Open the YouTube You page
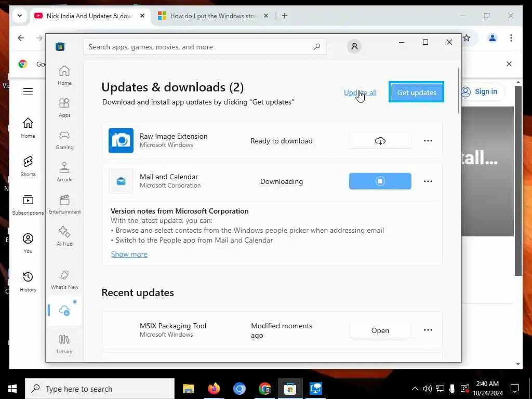Viewport: 532px width, 399px height. pos(28,244)
